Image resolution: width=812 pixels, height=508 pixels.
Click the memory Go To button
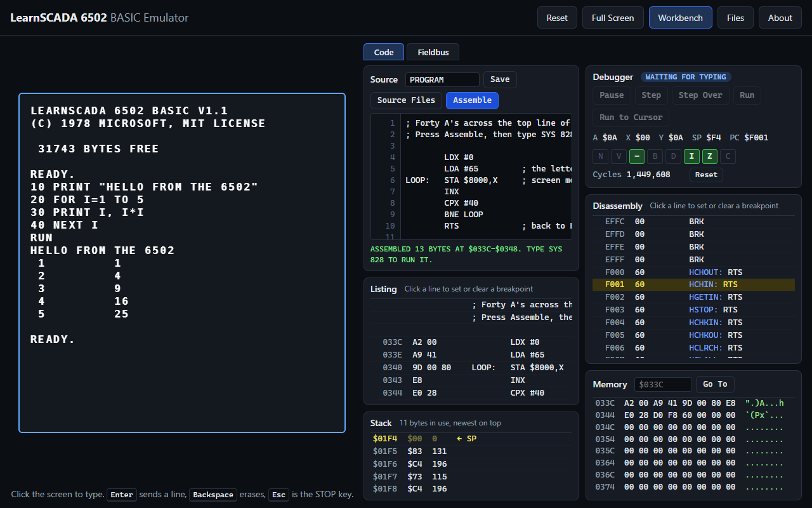click(x=715, y=384)
